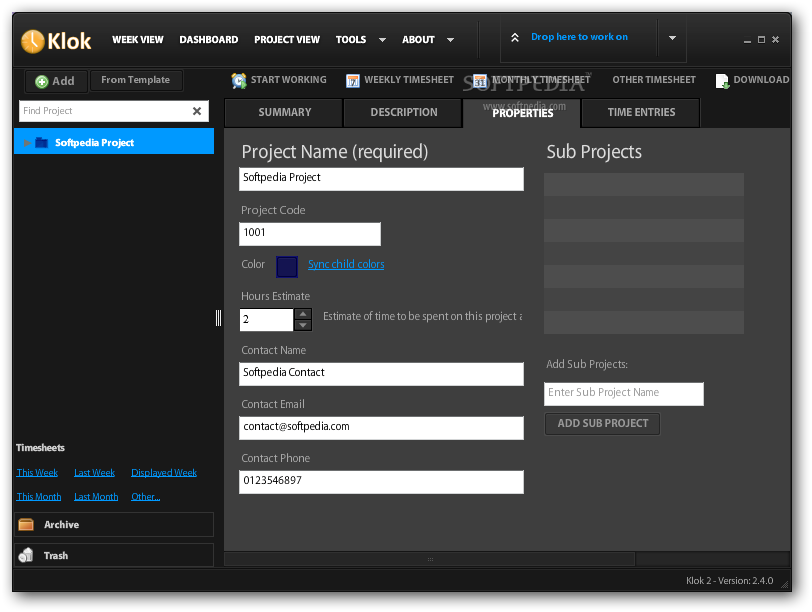Screen dimensions: 812x612
Task: Click the double chevron drop target icon
Action: tap(515, 37)
